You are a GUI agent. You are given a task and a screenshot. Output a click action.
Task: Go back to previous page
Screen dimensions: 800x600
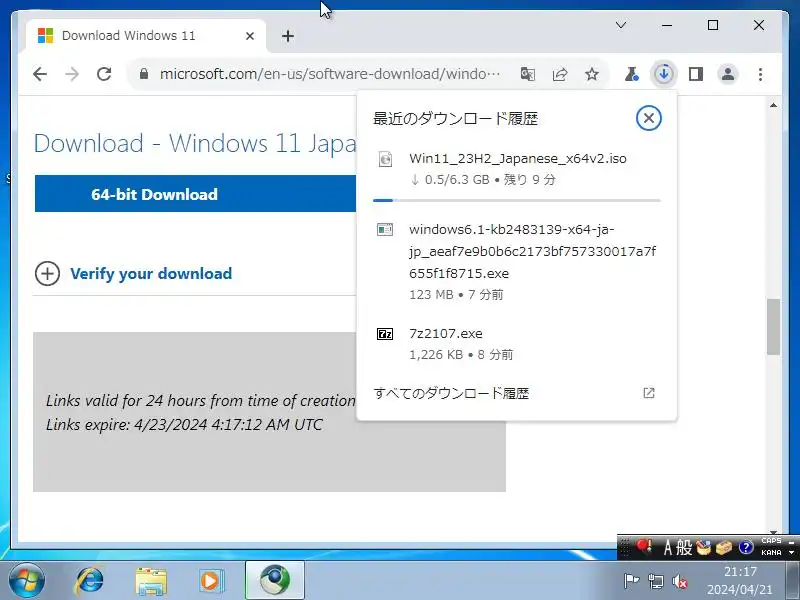tap(40, 74)
